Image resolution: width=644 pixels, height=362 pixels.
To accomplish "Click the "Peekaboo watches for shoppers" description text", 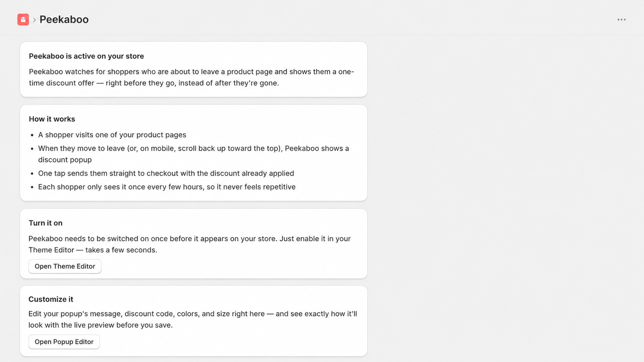I will coord(192,77).
